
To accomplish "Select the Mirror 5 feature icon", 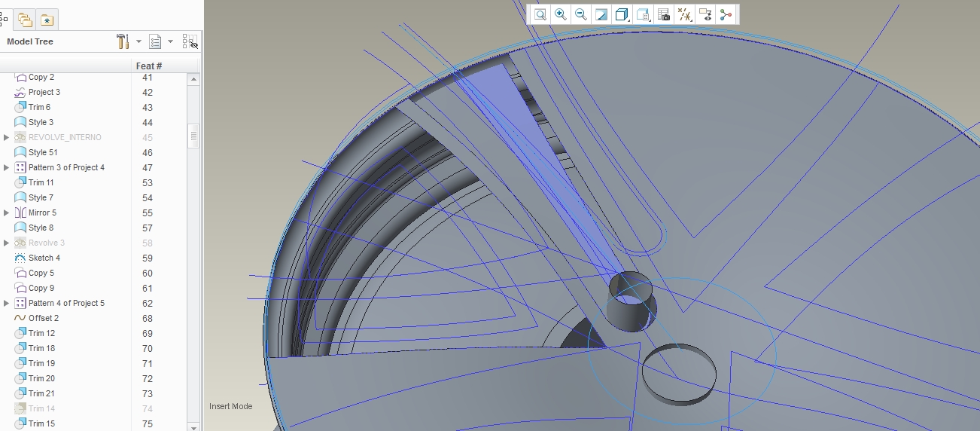I will coord(20,212).
